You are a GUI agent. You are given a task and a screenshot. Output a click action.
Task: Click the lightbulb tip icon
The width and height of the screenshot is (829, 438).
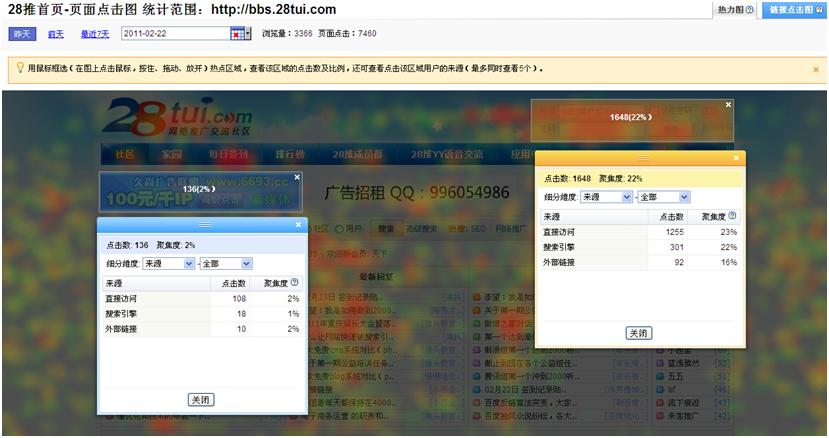(x=20, y=68)
